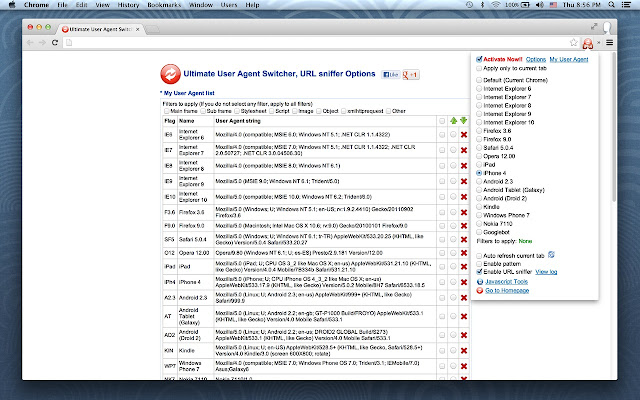
Task: Tick the select-all checkbox in table header
Action: point(442,121)
